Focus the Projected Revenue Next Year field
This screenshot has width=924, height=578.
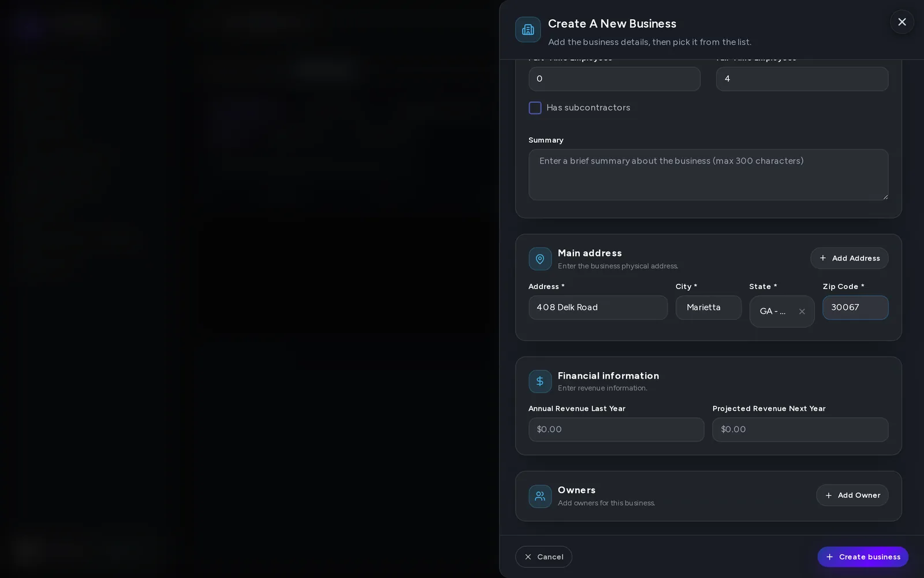pyautogui.click(x=800, y=429)
